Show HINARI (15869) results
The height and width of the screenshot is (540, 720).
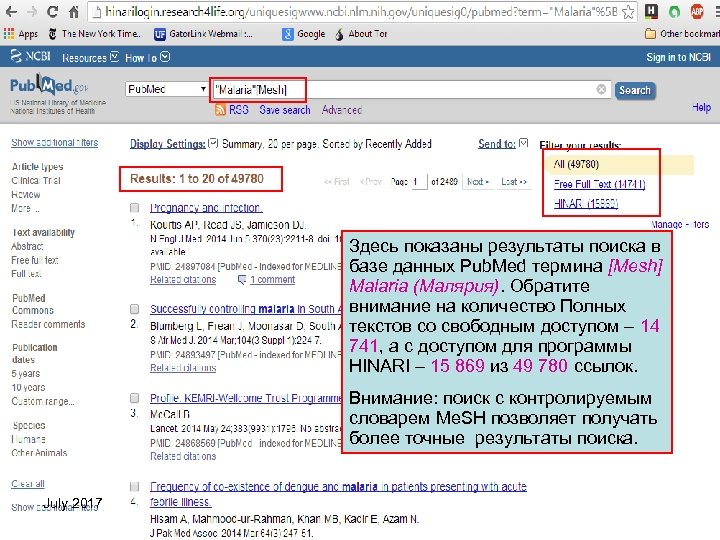585,203
